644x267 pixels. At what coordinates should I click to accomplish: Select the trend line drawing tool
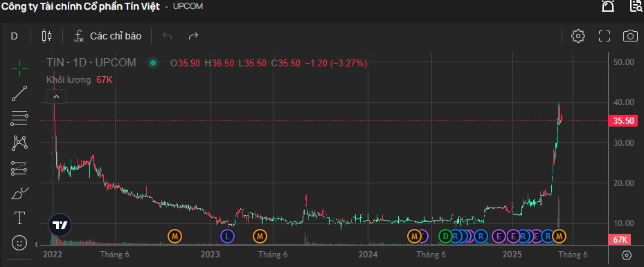pos(19,93)
